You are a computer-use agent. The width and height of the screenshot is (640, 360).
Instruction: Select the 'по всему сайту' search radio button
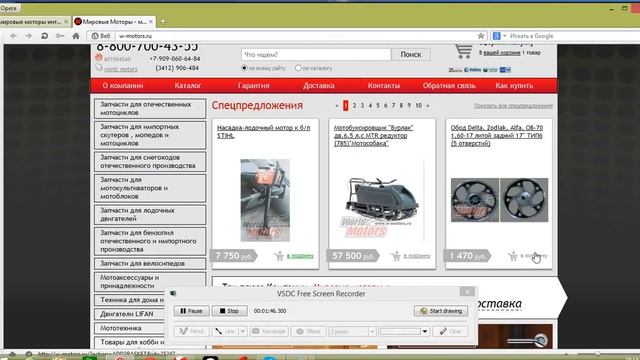[x=244, y=68]
